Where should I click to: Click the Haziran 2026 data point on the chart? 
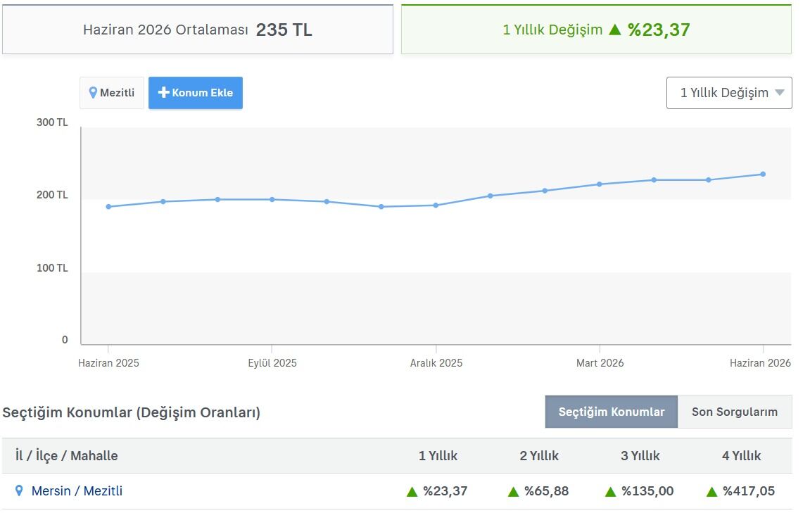(763, 174)
